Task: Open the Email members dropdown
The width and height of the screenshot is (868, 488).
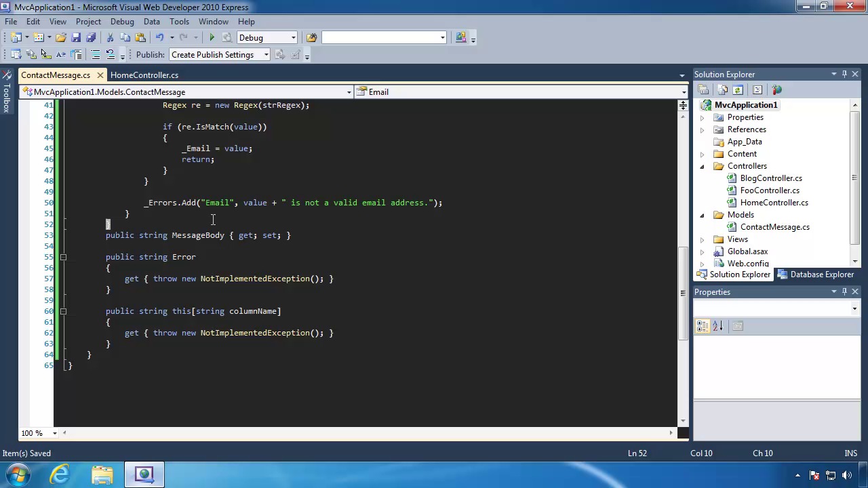Action: pos(684,92)
